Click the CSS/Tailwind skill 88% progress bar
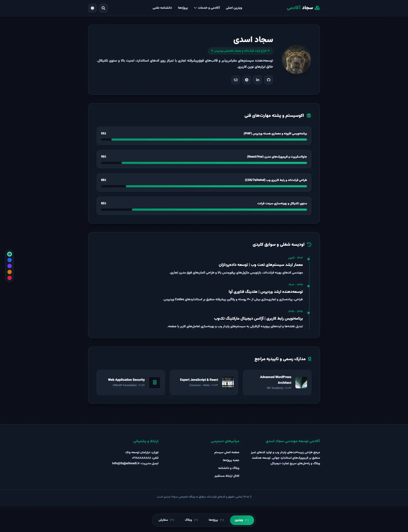The width and height of the screenshot is (408, 532). click(204, 186)
